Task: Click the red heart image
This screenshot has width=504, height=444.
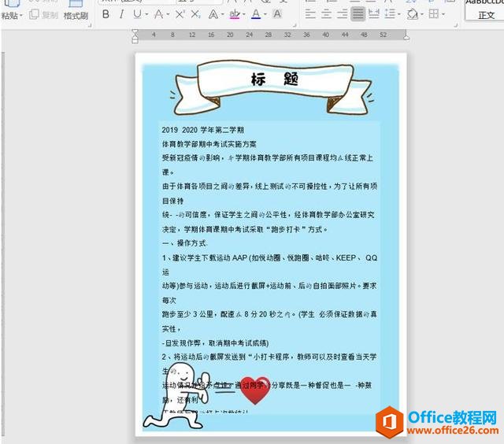Action: coord(255,390)
